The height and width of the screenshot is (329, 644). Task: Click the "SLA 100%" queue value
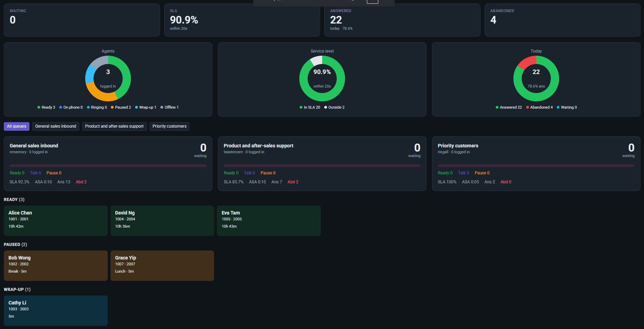point(447,182)
